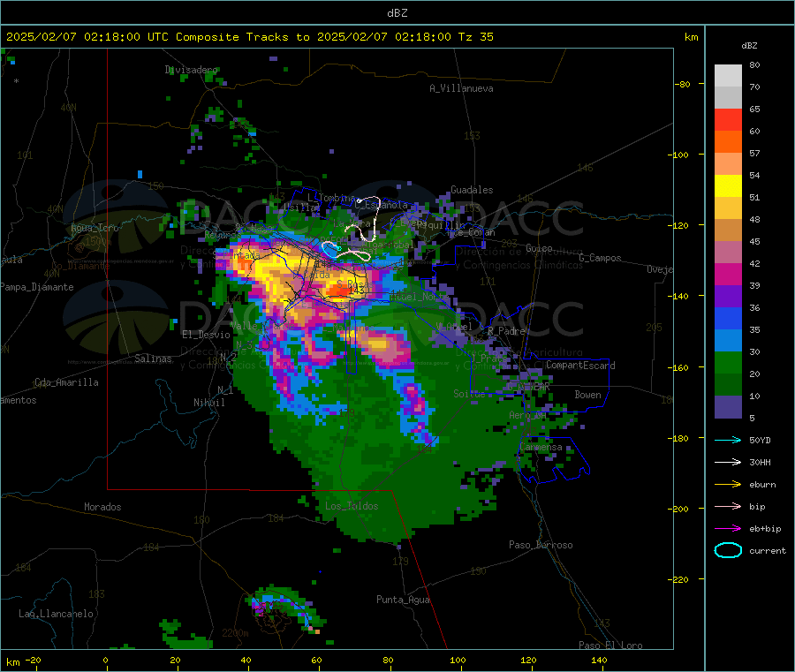Click the 5 dBZ slate purple swatch
This screenshot has height=672, width=795.
pyautogui.click(x=728, y=407)
